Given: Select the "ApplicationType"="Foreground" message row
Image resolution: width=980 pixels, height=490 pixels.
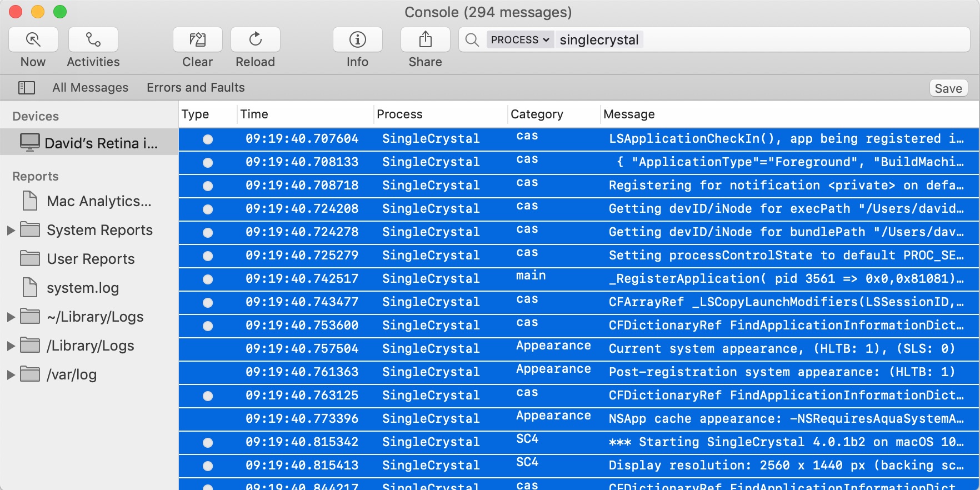Looking at the screenshot, I should click(579, 162).
